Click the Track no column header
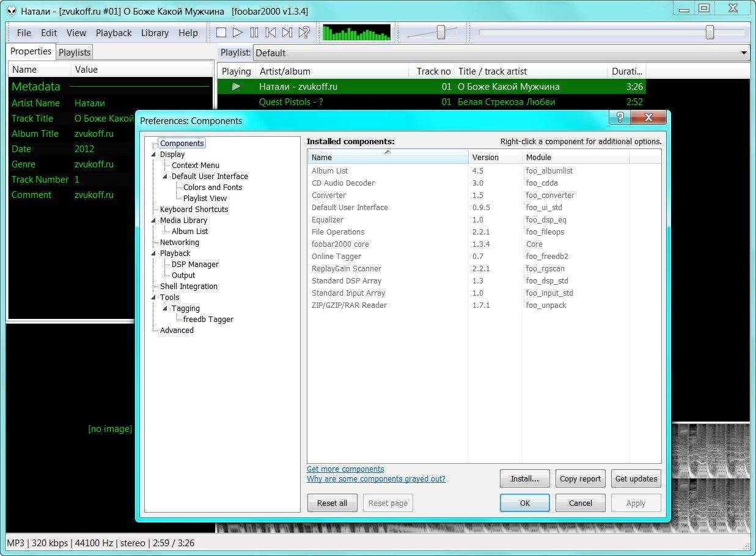Image resolution: width=756 pixels, height=556 pixels. coord(431,71)
